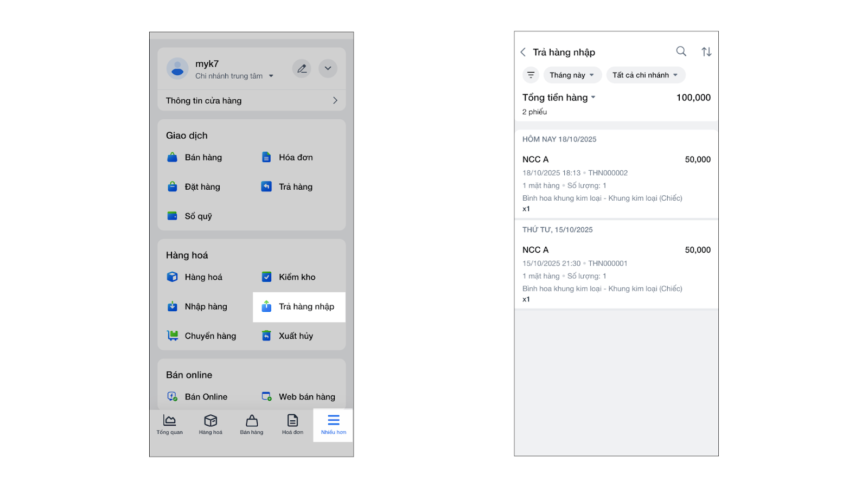
Task: Tap the edit pencil icon beside myk7
Action: pos(302,68)
